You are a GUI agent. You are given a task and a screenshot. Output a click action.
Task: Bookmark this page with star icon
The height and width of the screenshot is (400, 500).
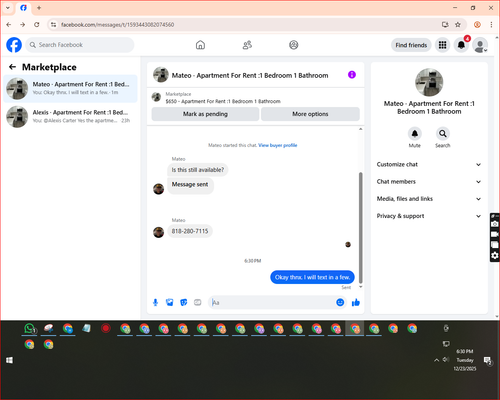click(x=458, y=25)
